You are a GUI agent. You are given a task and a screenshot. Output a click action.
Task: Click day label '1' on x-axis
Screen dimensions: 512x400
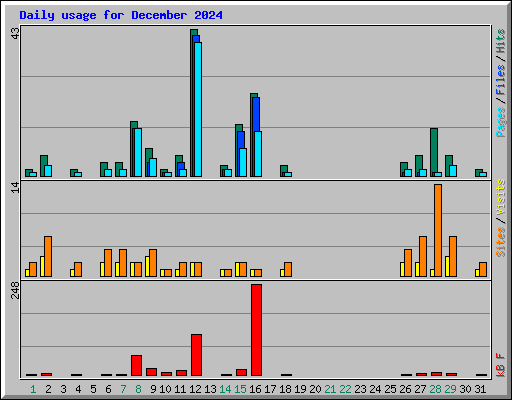33,389
